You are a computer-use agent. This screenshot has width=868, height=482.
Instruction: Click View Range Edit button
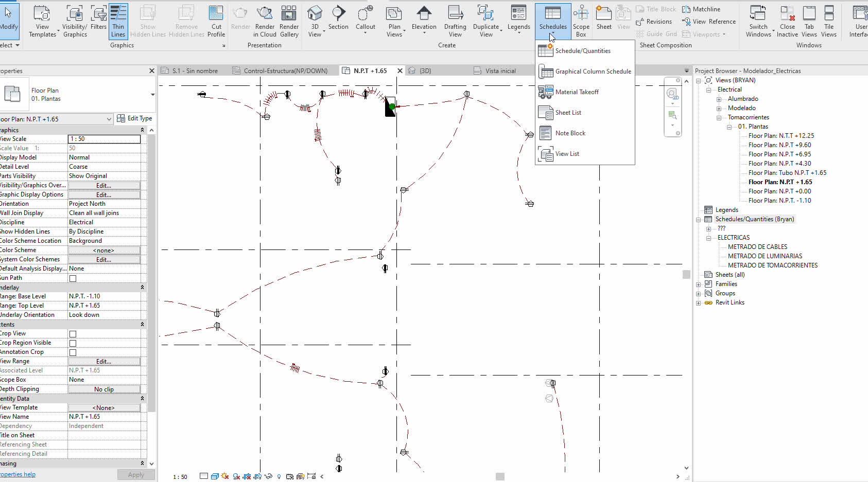pyautogui.click(x=103, y=362)
